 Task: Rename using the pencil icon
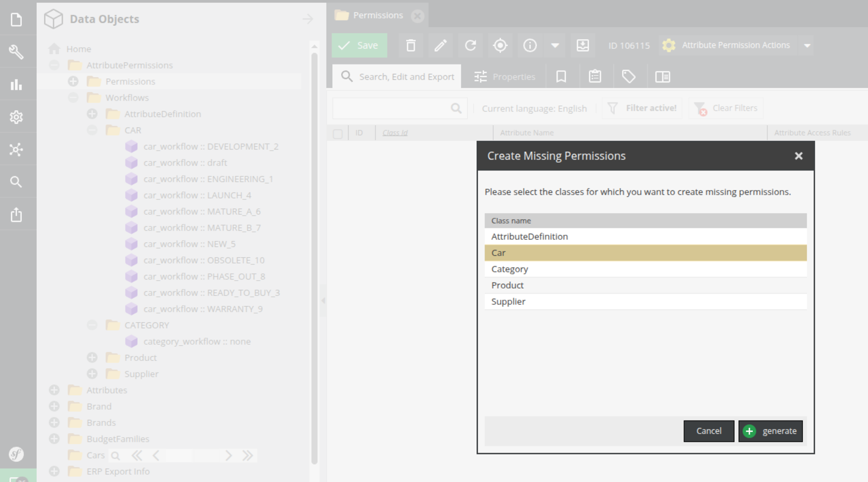tap(441, 45)
